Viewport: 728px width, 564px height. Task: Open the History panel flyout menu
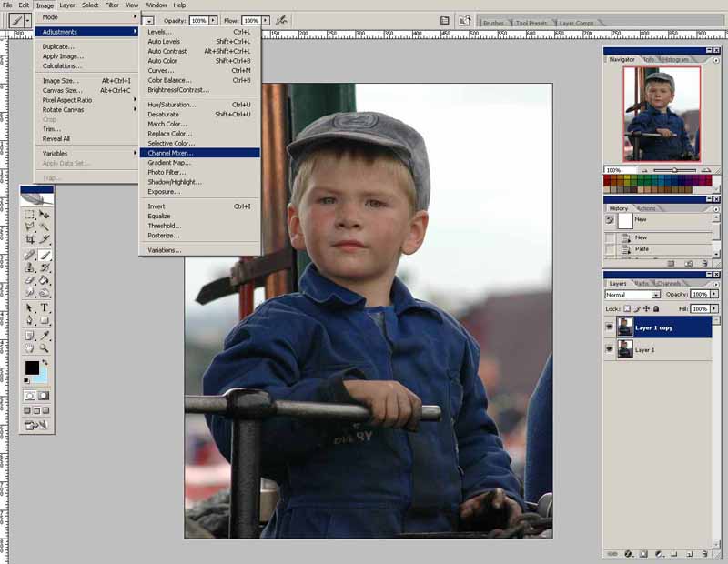[x=716, y=209]
